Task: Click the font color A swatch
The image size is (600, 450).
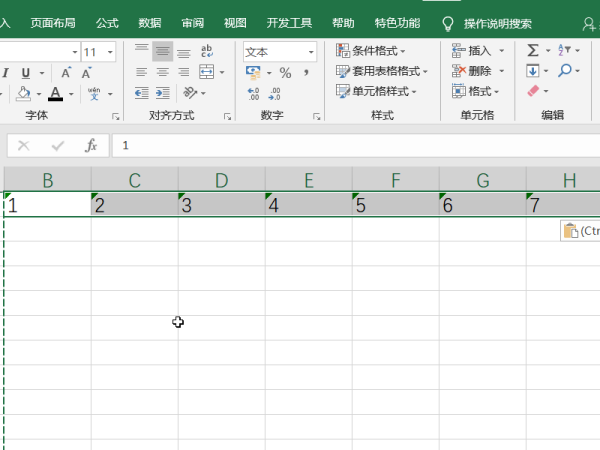Action: pos(54,94)
